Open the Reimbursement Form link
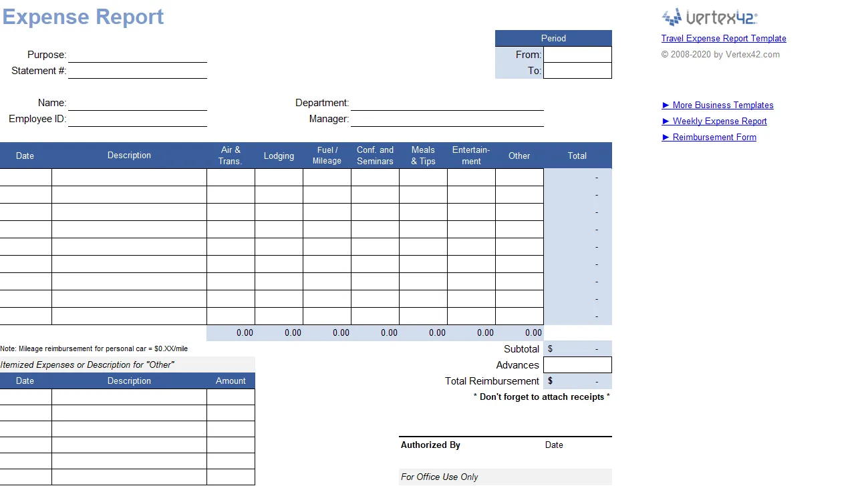This screenshot has height=496, width=868. (709, 137)
